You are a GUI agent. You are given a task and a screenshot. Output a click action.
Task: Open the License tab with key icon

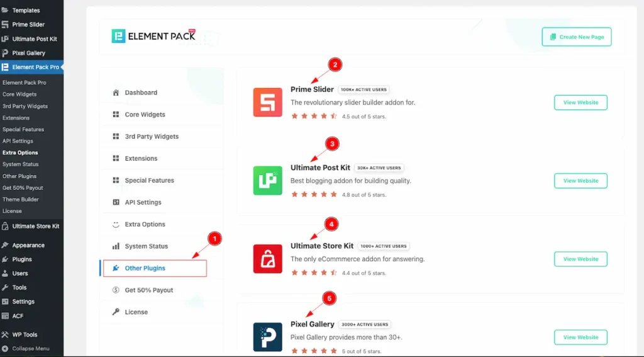point(136,312)
